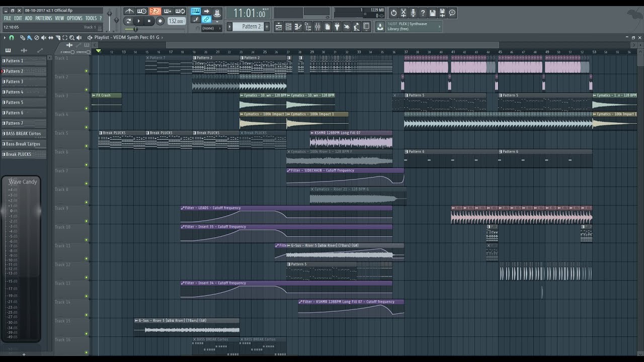This screenshot has height=362, width=644.
Task: Adjust the master pitch slider
Action: click(x=116, y=19)
